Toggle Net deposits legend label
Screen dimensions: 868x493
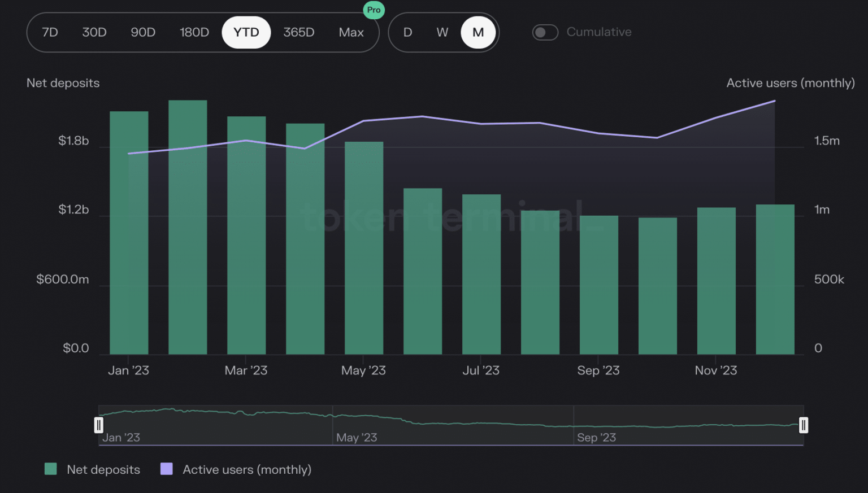click(x=103, y=469)
